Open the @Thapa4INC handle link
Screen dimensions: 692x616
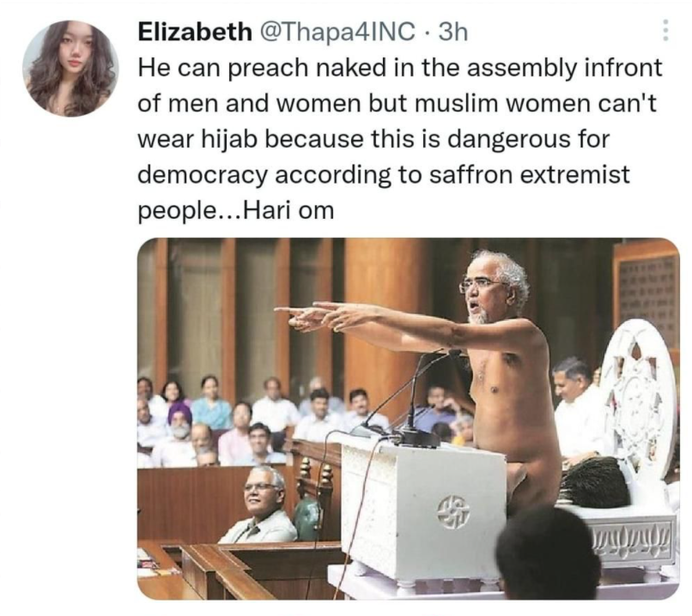[x=338, y=32]
